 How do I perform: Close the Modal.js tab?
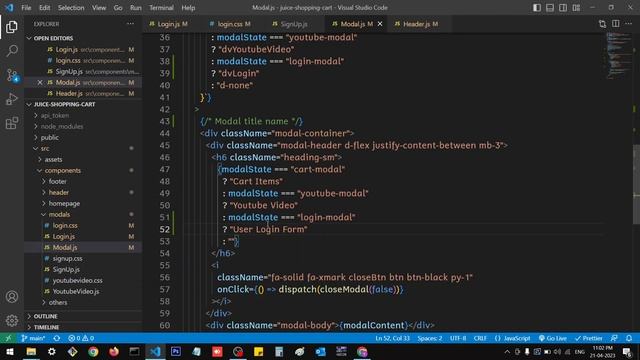(x=380, y=24)
